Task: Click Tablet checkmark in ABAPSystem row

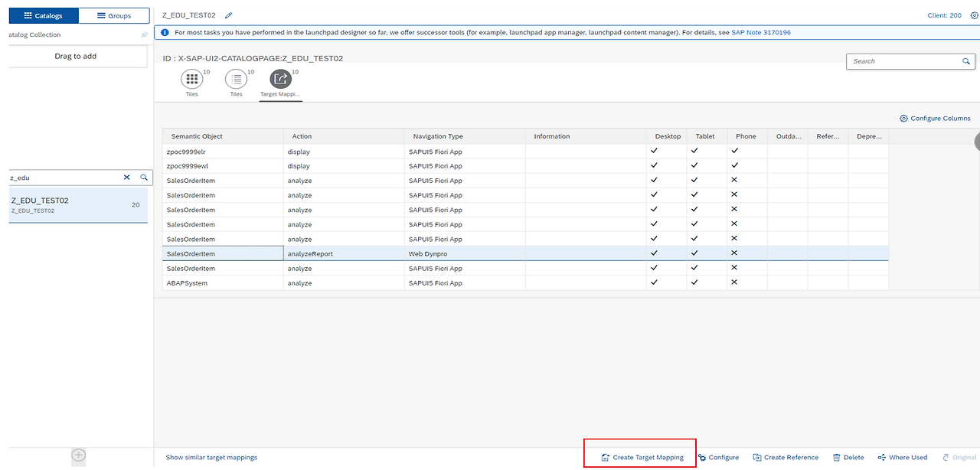Action: pyautogui.click(x=694, y=282)
